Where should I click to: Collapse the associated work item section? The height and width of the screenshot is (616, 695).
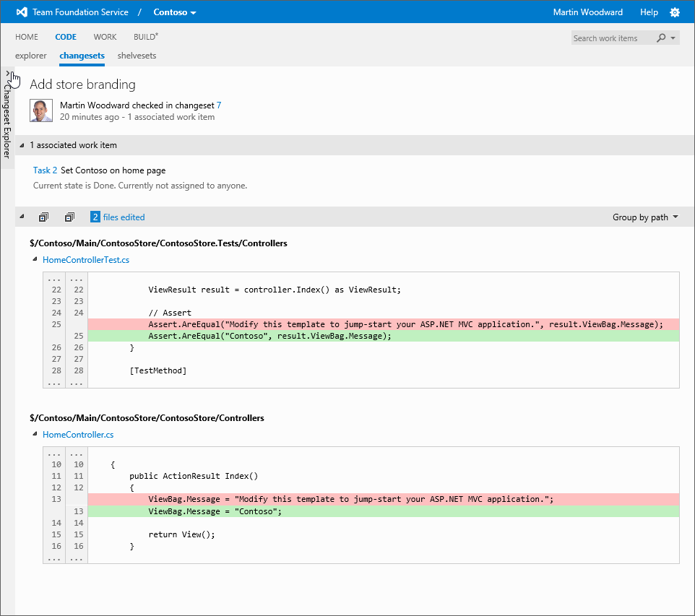[x=22, y=145]
